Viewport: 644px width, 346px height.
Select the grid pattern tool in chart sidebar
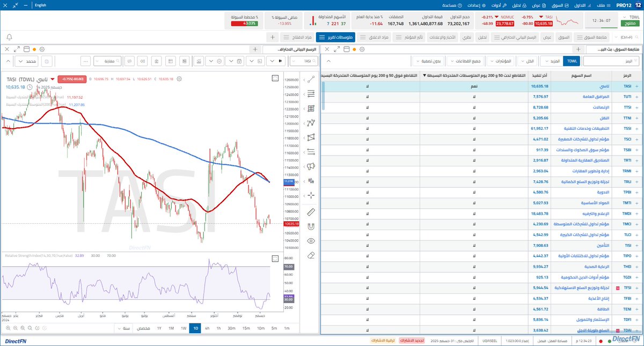coord(311,108)
